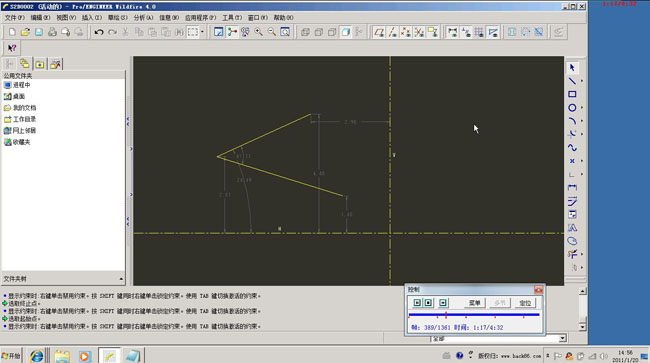This screenshot has height=363, width=650.
Task: Repaint the screen with the redraw icon
Action: tap(218, 32)
